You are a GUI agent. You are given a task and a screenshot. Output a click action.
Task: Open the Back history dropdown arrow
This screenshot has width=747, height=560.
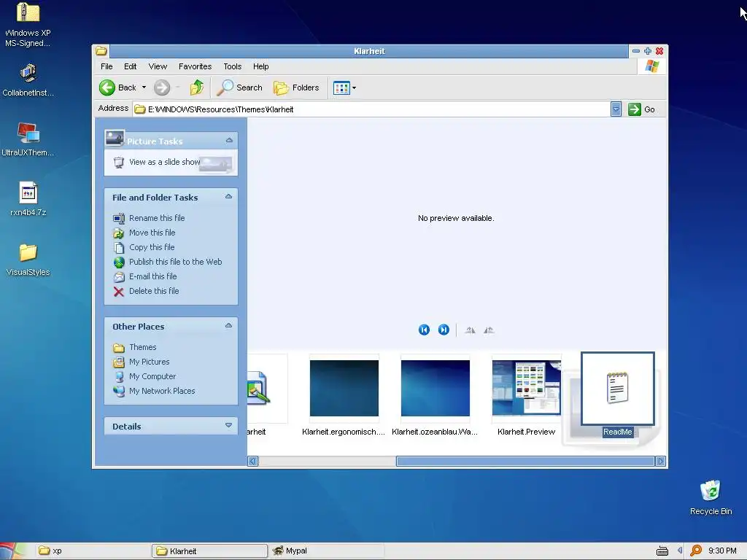pyautogui.click(x=144, y=87)
